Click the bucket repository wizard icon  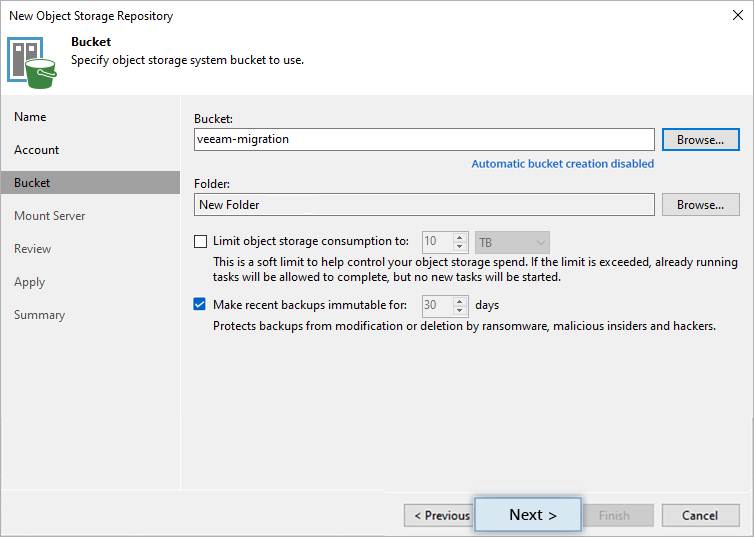click(x=32, y=63)
